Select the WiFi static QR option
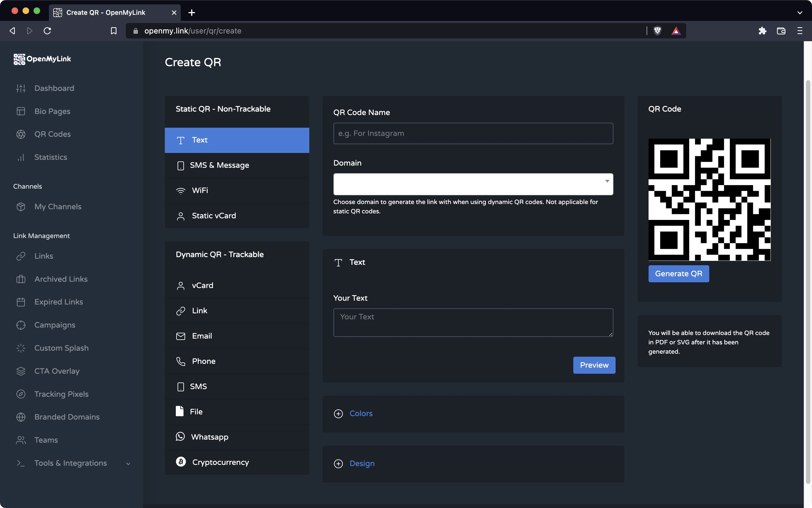This screenshot has width=812, height=508. click(x=200, y=191)
